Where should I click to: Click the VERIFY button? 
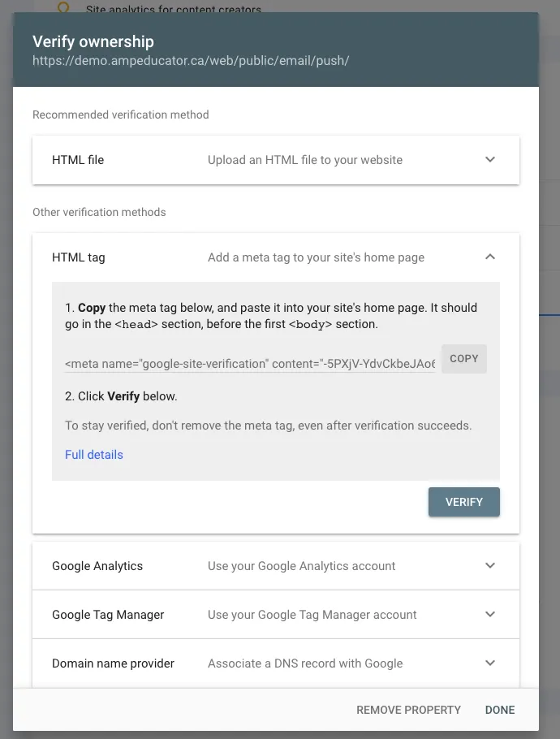coord(464,502)
